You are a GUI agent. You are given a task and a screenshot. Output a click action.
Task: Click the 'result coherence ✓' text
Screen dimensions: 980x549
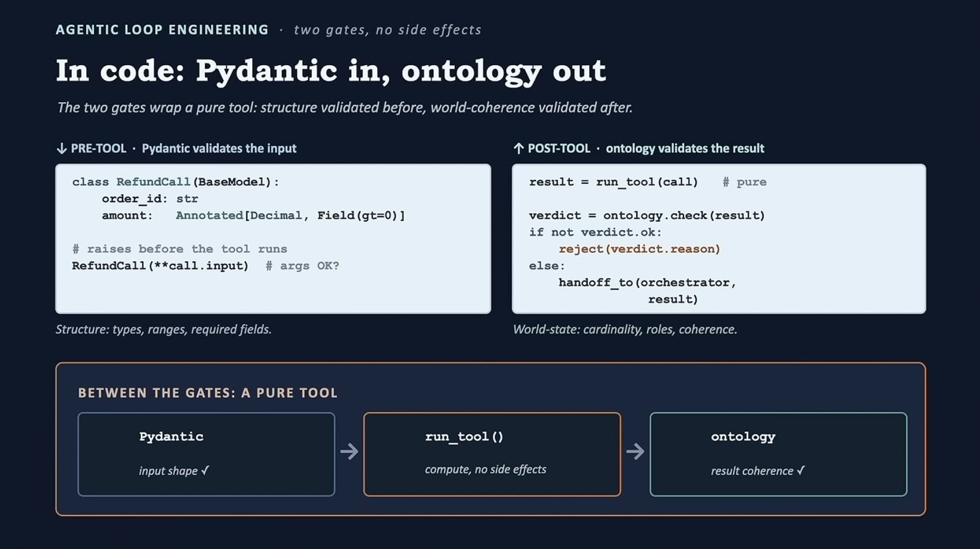coord(758,471)
